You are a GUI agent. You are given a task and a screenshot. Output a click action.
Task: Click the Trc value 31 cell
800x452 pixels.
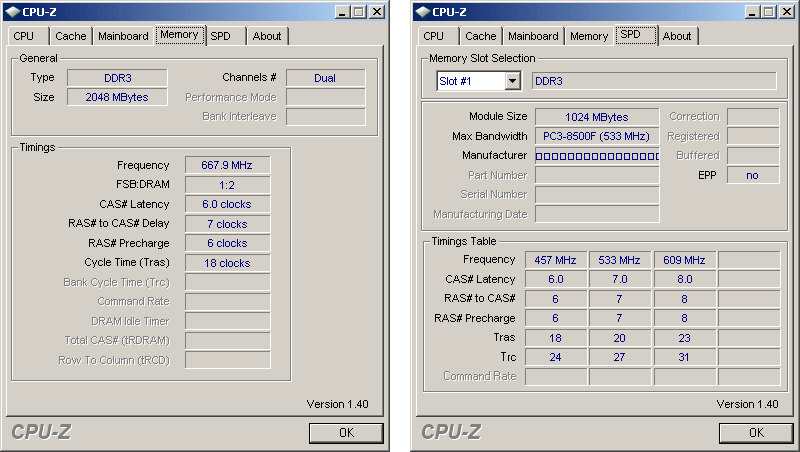[685, 358]
